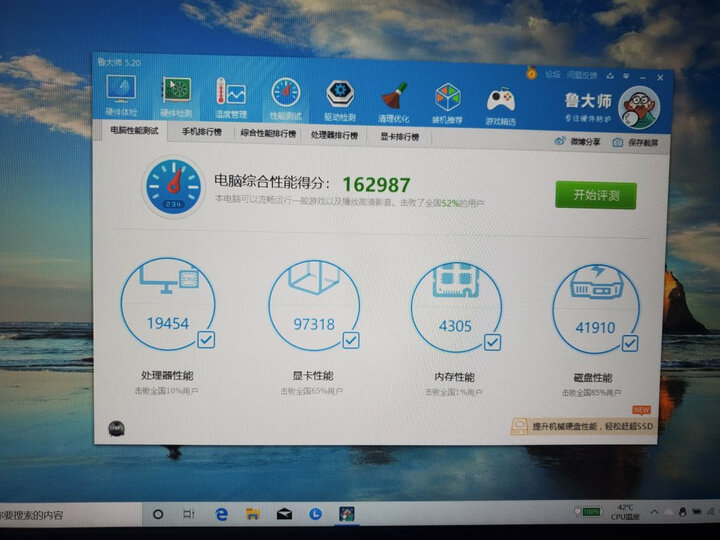Viewport: 720px width, 540px height.
Task: Click the 内存性能 label
Action: click(x=454, y=377)
